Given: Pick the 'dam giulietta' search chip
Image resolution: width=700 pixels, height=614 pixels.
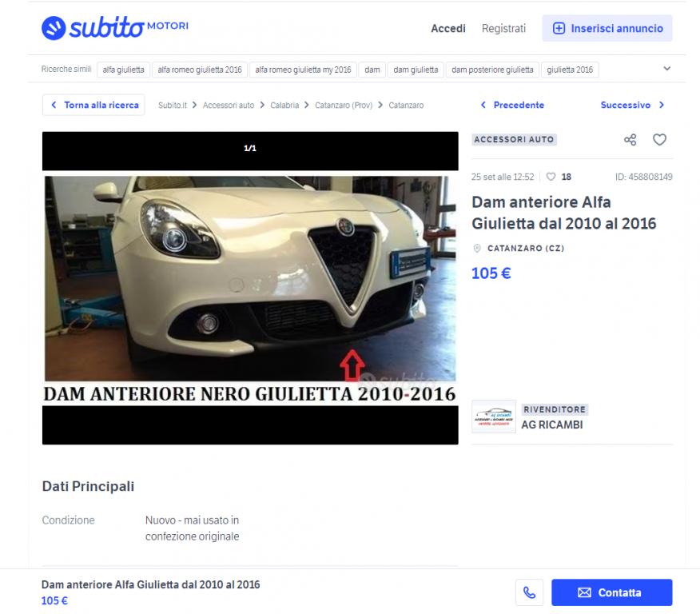Looking at the screenshot, I should [x=416, y=70].
